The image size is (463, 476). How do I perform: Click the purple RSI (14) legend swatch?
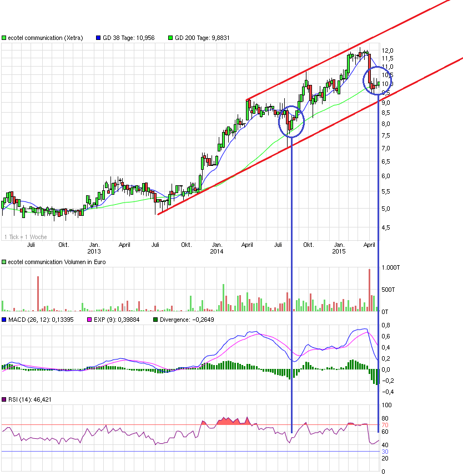coord(4,399)
